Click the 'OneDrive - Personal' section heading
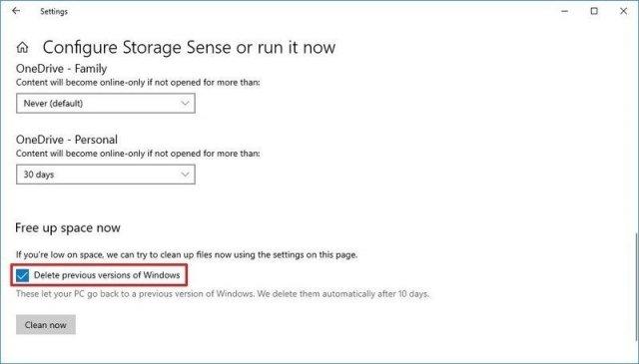This screenshot has width=639, height=364. pyautogui.click(x=67, y=140)
